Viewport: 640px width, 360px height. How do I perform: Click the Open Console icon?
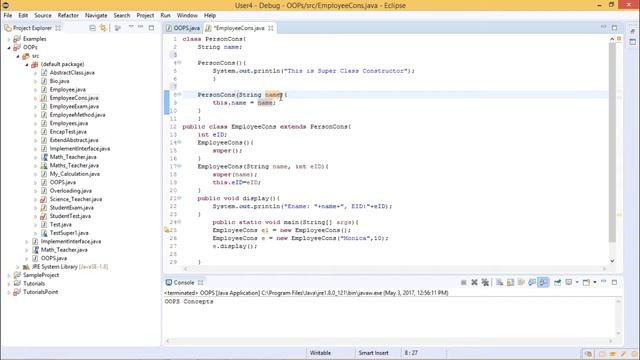[587, 282]
